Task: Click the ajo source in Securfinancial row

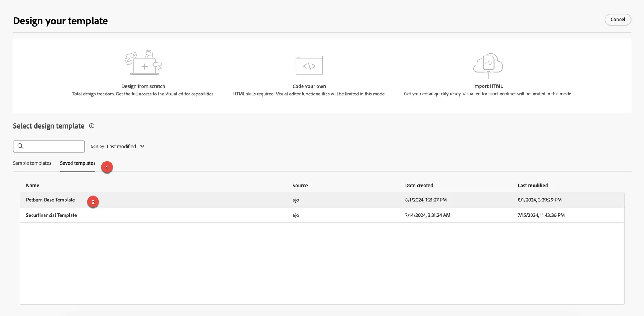Action: [296, 215]
